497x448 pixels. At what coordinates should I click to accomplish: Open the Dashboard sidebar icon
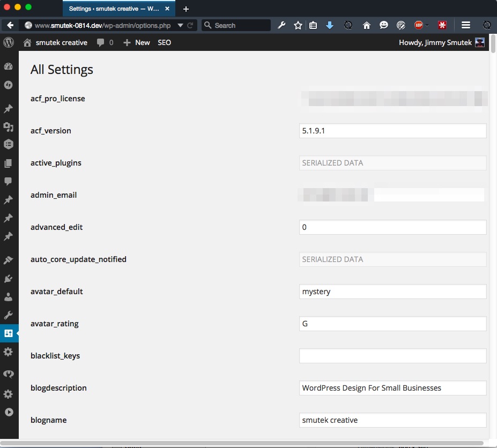tap(9, 66)
